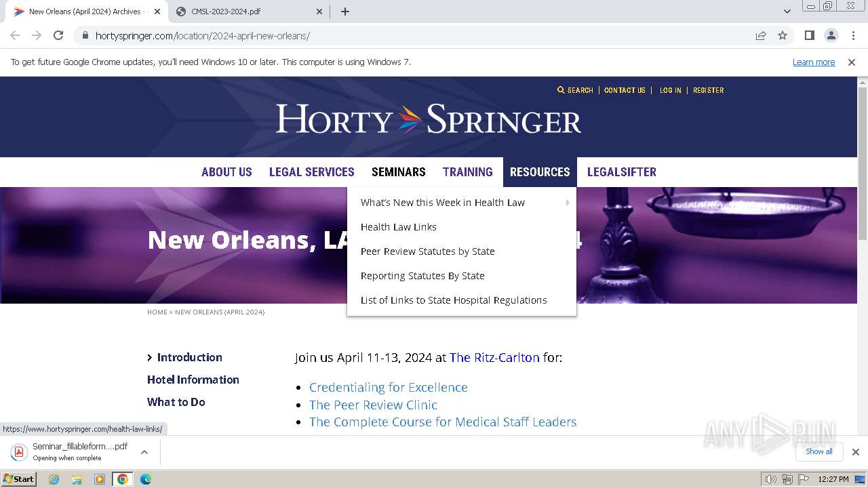Open Credentialing for Excellence link
The height and width of the screenshot is (488, 868).
pyautogui.click(x=389, y=388)
